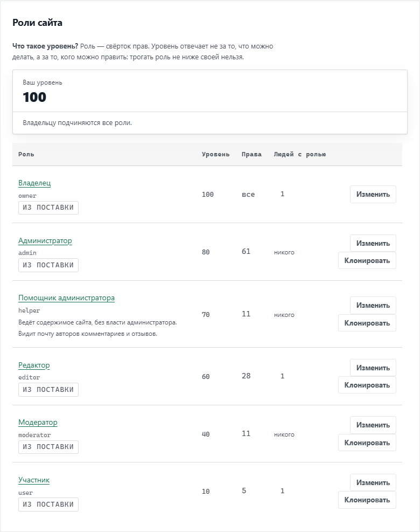This screenshot has width=420, height=532.
Task: Click the Ваш уровень label
Action: [43, 82]
